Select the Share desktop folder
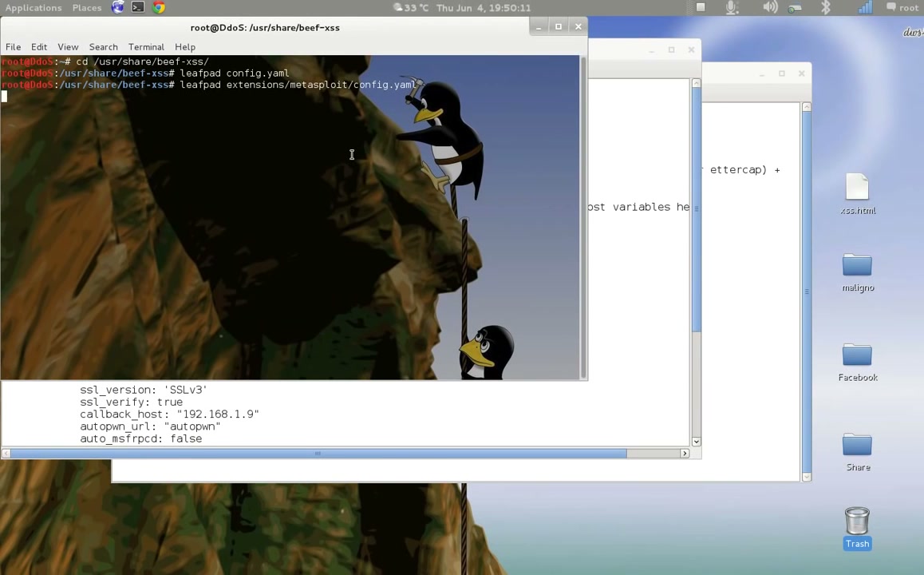924x575 pixels. 858,452
